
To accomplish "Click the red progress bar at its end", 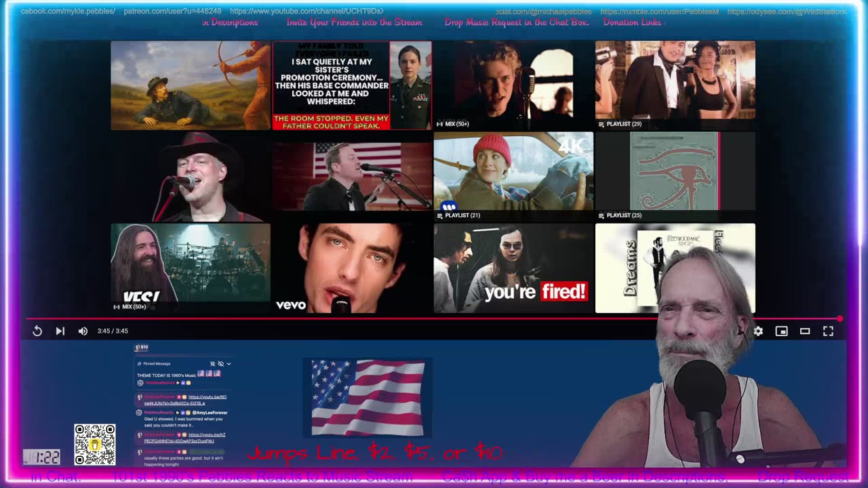I will coord(840,319).
